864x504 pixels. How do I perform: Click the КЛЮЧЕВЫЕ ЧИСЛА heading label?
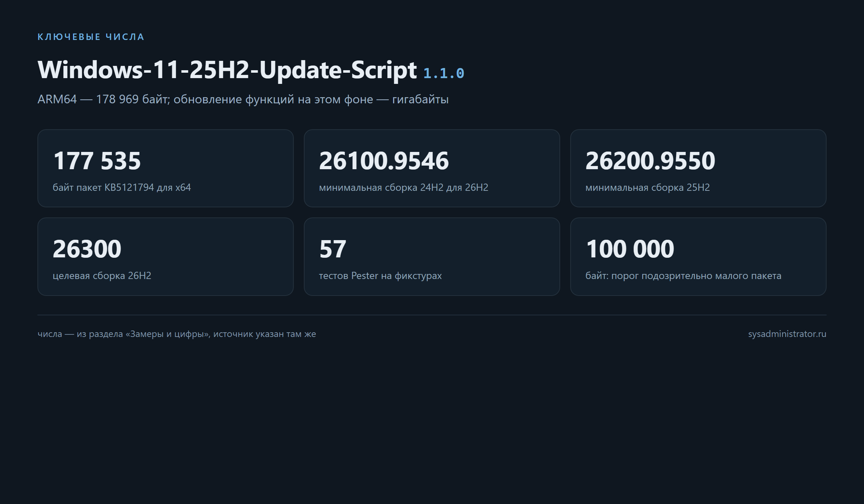pyautogui.click(x=91, y=37)
